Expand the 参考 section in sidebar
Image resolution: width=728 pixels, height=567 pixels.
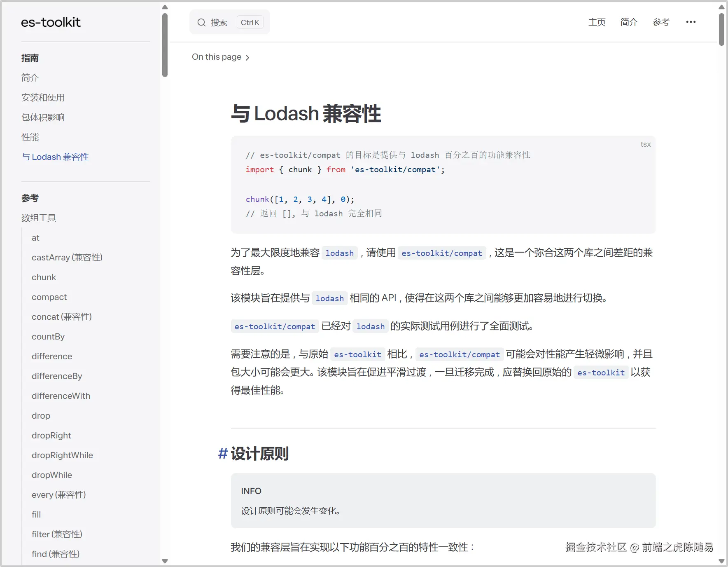30,198
